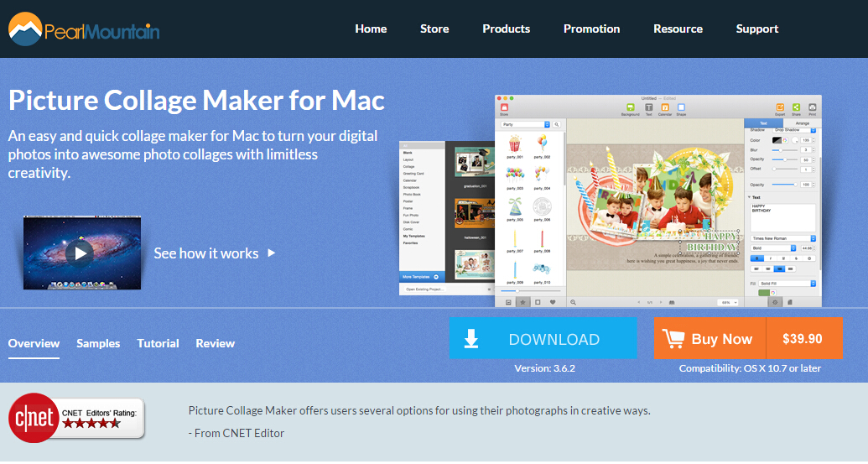The width and height of the screenshot is (868, 464).
Task: Select the Arrange tab in inspector
Action: click(x=802, y=123)
